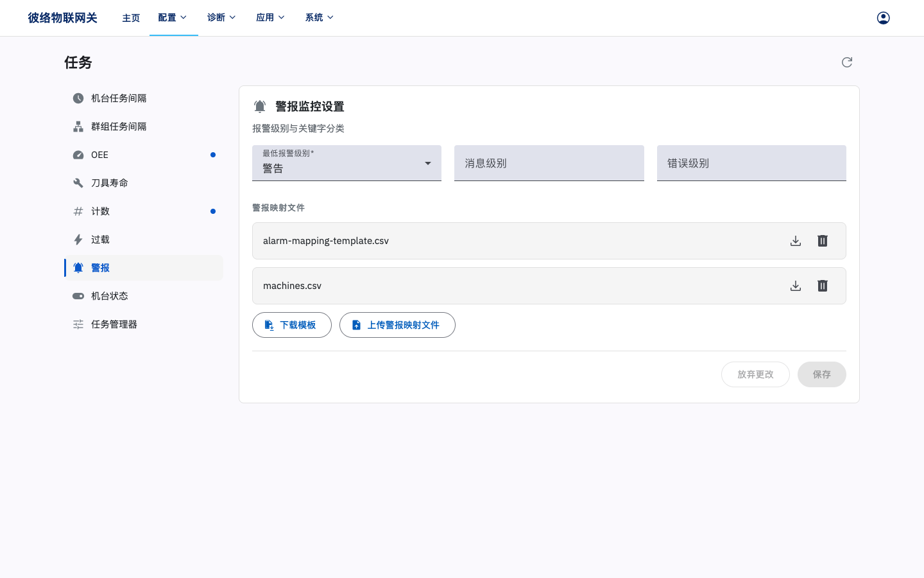Image resolution: width=924 pixels, height=578 pixels.
Task: Focus 消息级别 input field
Action: 549,163
